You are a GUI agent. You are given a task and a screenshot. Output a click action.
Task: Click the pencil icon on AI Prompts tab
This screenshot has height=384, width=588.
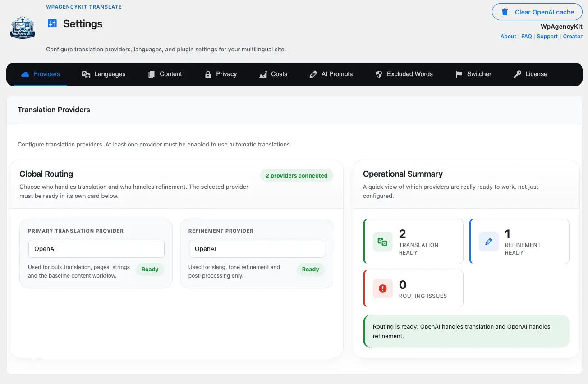point(313,74)
